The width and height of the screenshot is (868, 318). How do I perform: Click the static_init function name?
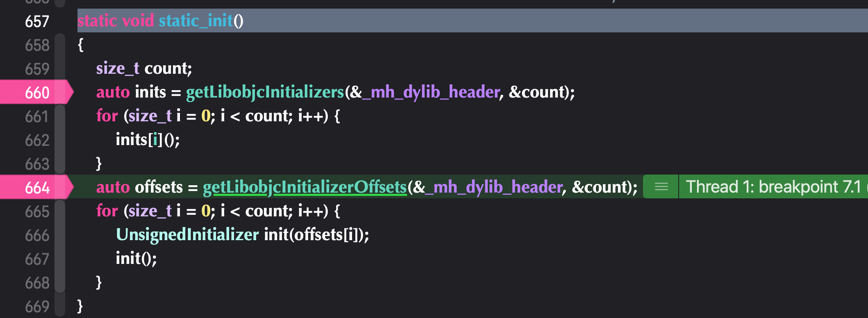[x=196, y=20]
